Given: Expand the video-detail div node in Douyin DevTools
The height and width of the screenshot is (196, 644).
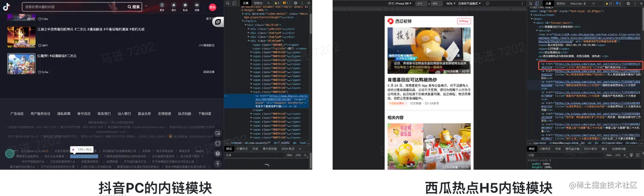Looking at the screenshot, I should point(243,13).
